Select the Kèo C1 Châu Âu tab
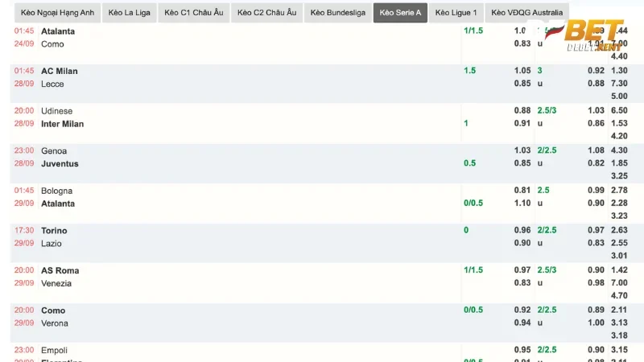This screenshot has width=644, height=362. [x=194, y=13]
